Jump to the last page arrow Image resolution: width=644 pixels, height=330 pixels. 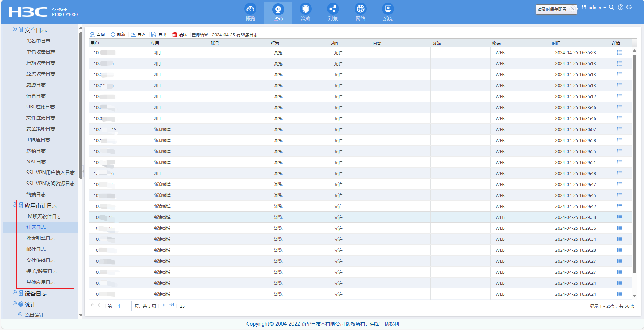[x=171, y=305]
